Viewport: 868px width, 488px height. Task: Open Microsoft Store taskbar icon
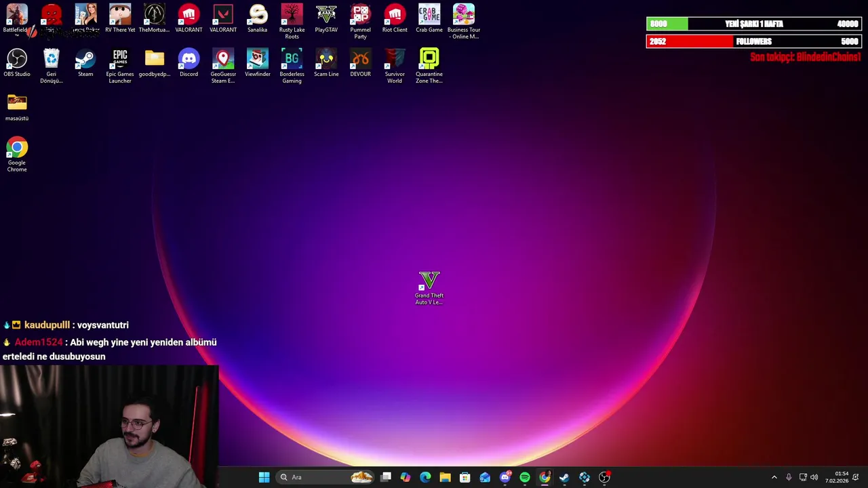(x=465, y=477)
